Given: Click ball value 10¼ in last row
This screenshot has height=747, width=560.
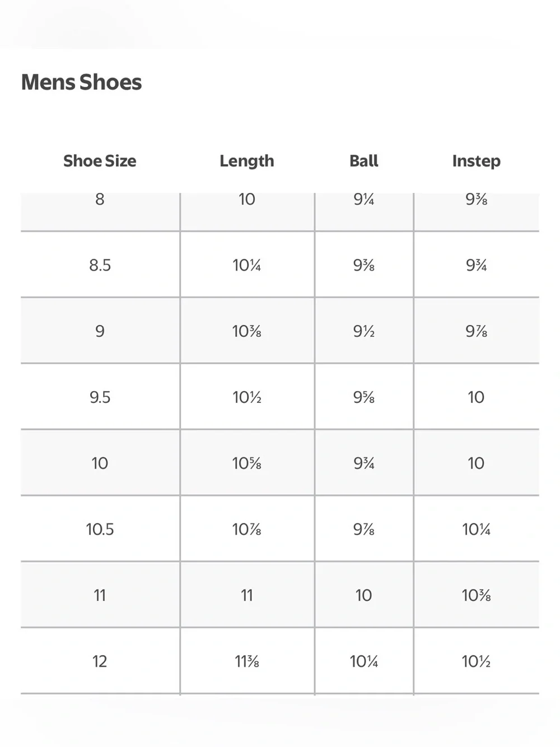Looking at the screenshot, I should click(x=364, y=662).
